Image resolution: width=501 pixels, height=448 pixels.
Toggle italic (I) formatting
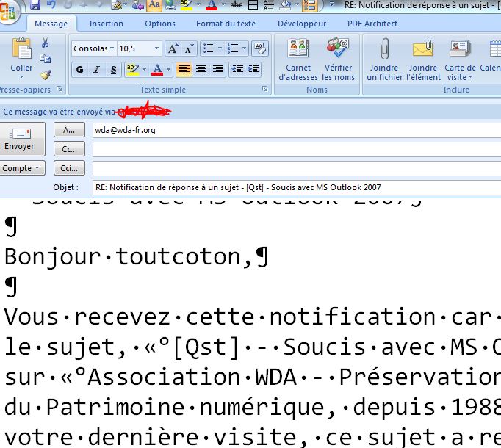click(x=97, y=70)
